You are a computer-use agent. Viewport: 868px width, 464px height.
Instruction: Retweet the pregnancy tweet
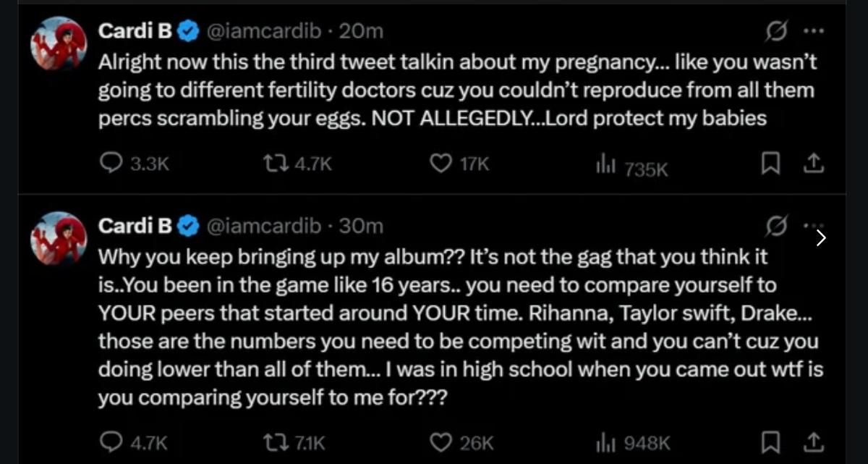pyautogui.click(x=279, y=165)
